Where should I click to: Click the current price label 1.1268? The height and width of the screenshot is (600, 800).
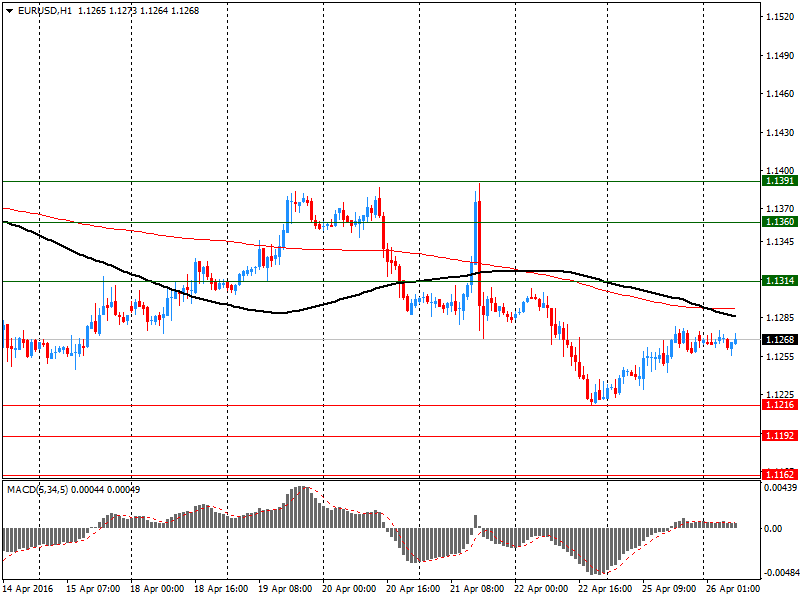coord(780,340)
